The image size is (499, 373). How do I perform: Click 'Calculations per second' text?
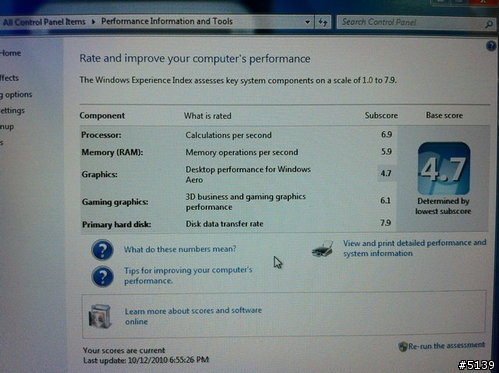click(228, 135)
